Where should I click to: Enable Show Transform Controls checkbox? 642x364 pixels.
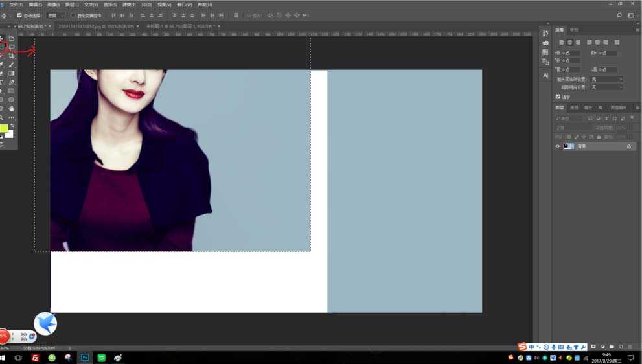click(73, 16)
